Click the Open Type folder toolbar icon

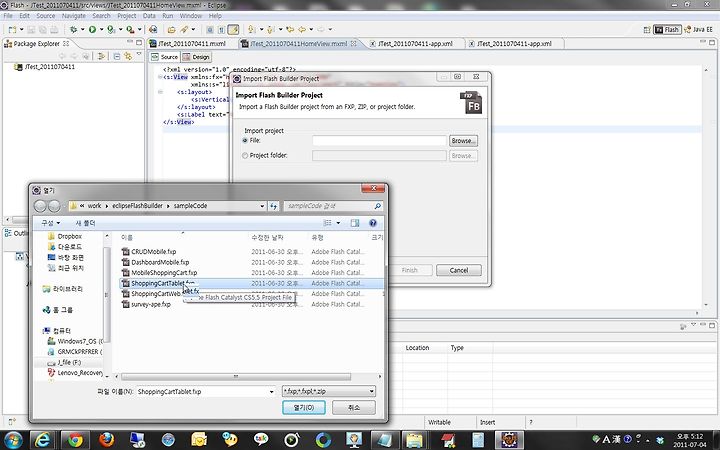pos(171,30)
